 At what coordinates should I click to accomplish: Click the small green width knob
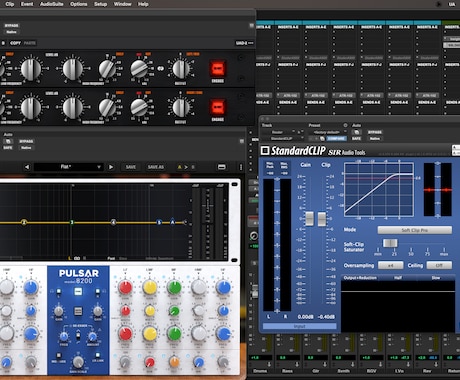(174, 311)
